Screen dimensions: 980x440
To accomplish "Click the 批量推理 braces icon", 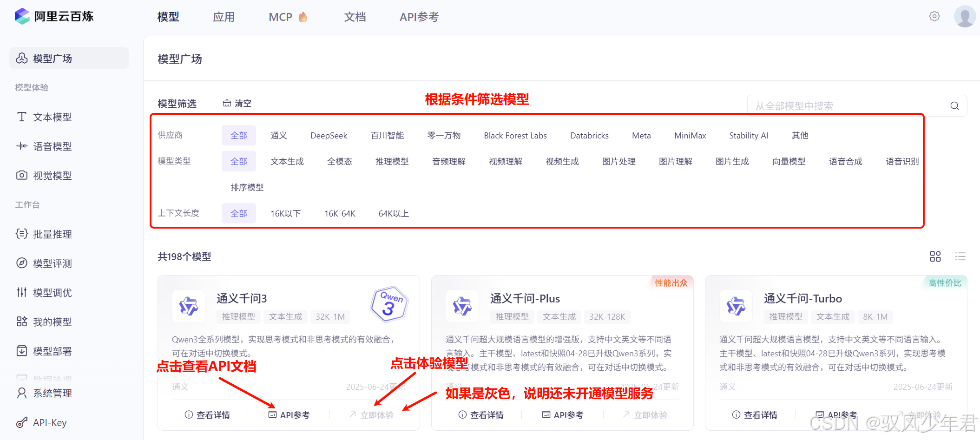I will pyautogui.click(x=22, y=234).
